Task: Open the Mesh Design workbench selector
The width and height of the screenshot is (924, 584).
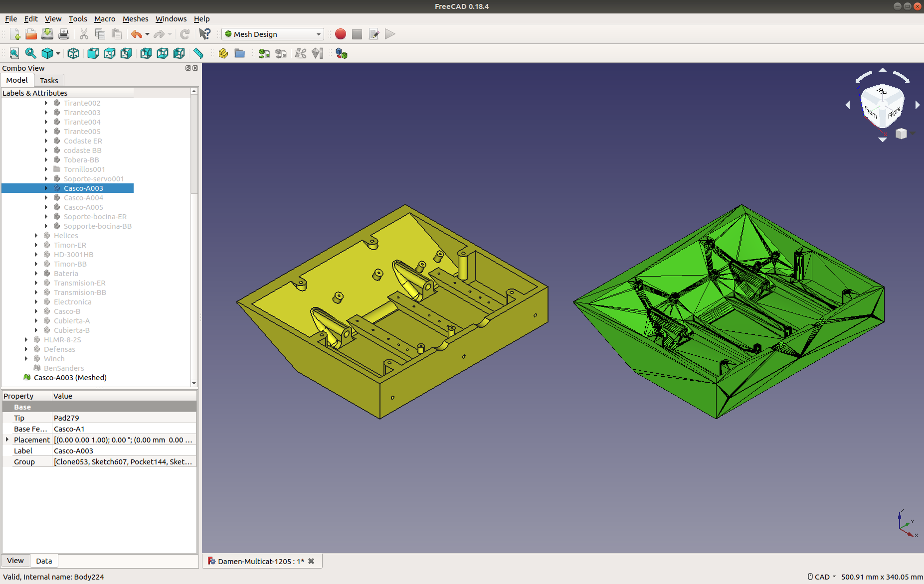Action: (273, 34)
